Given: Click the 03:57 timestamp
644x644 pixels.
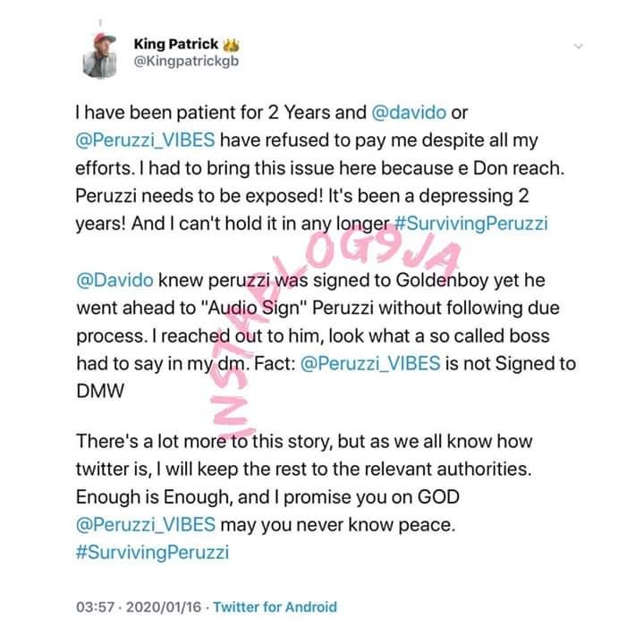Looking at the screenshot, I should click(x=95, y=607).
